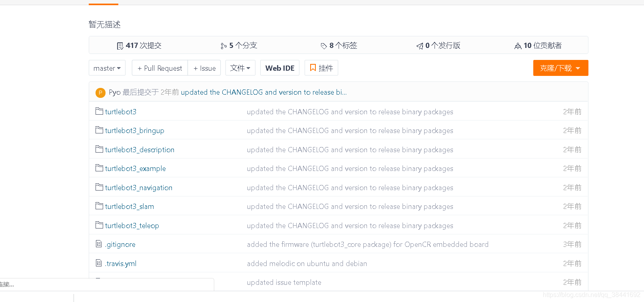The image size is (644, 302).
Task: Open the master branch dropdown
Action: 107,68
